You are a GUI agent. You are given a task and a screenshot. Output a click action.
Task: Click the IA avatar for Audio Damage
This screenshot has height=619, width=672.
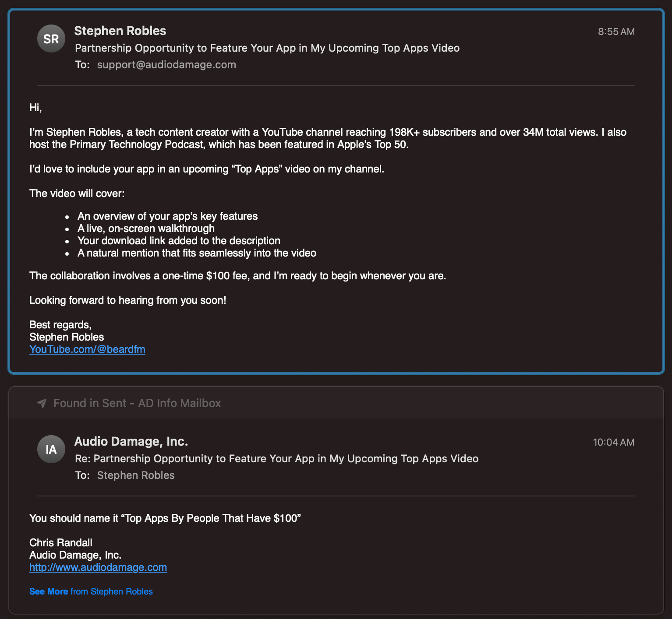click(51, 449)
